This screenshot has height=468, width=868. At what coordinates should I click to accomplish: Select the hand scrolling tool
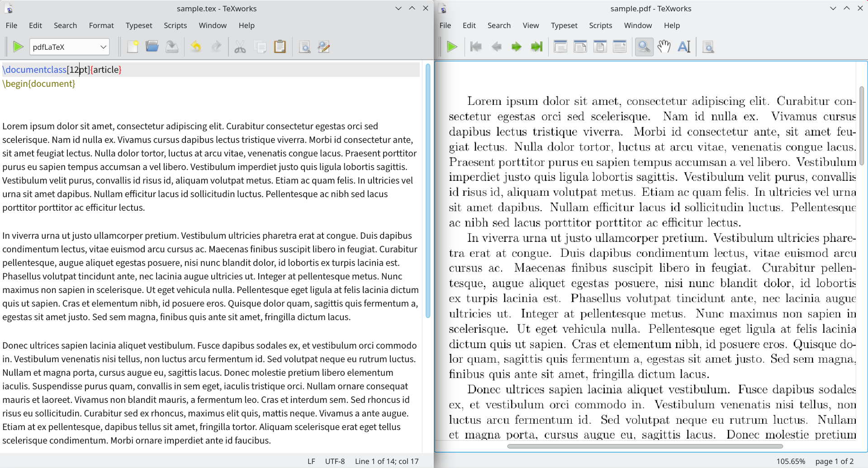pyautogui.click(x=664, y=47)
